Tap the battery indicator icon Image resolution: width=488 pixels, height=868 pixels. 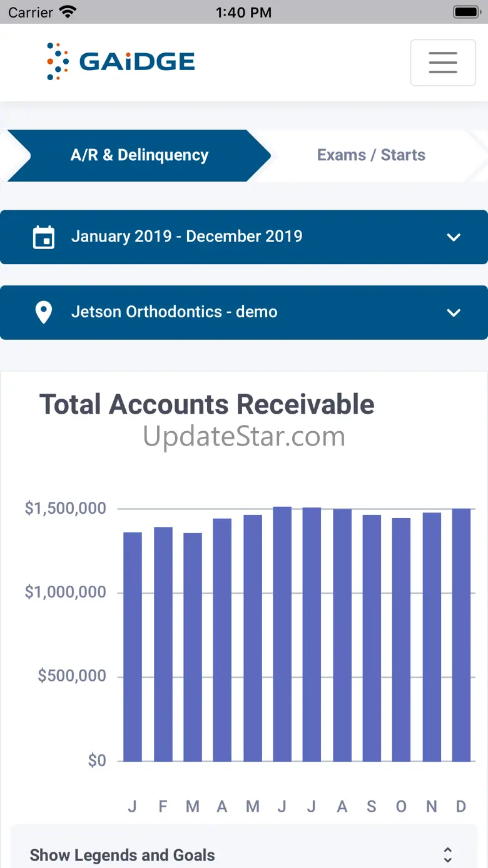tap(467, 12)
